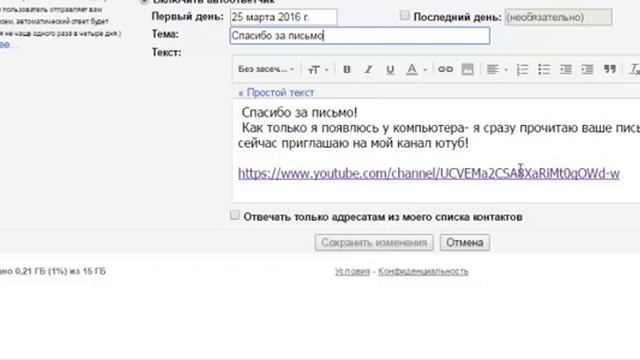This screenshot has width=640, height=360.
Task: Increase indent of the text
Action: pyautogui.click(x=587, y=69)
